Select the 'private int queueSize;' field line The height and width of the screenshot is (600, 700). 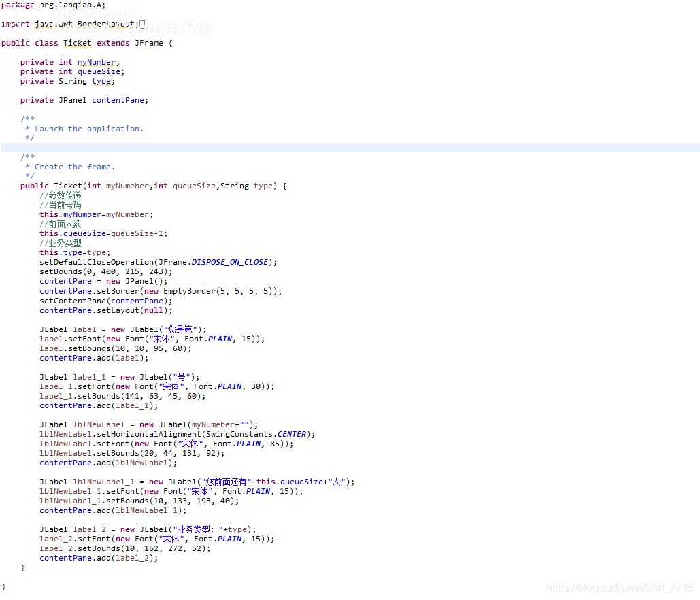72,71
